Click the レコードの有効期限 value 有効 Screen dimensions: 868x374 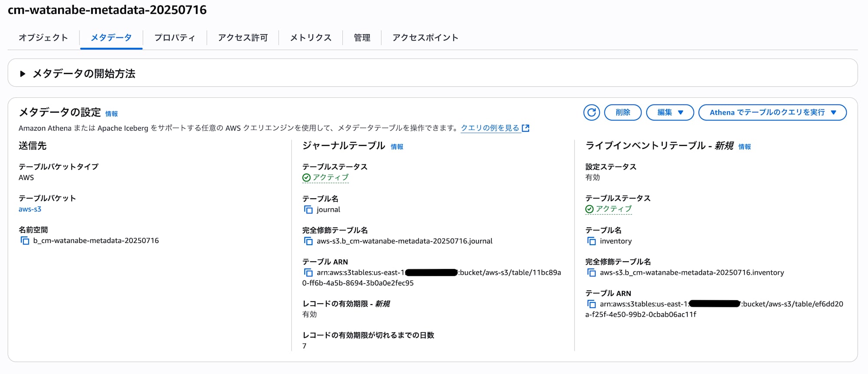[309, 315]
